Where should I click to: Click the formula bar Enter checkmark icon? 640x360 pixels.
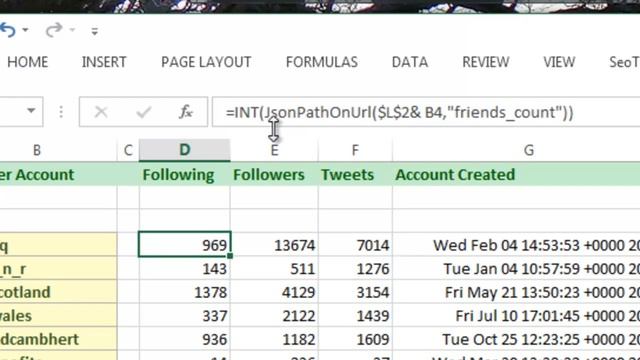pos(144,112)
